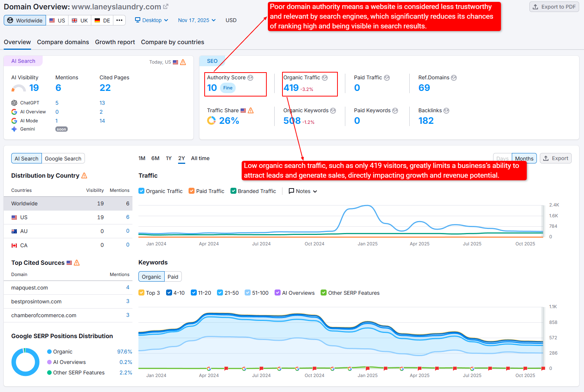
Task: Click the Authority Score info globe icon
Action: pos(250,78)
